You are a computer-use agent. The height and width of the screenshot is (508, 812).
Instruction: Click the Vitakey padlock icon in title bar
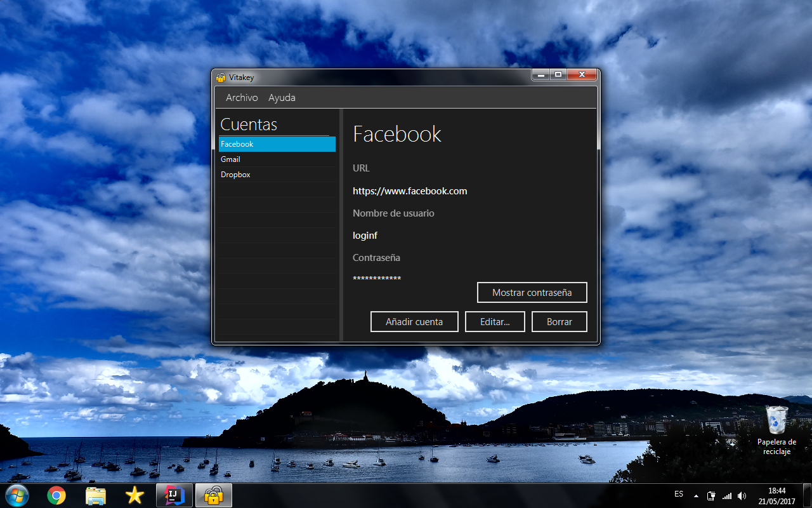[221, 77]
